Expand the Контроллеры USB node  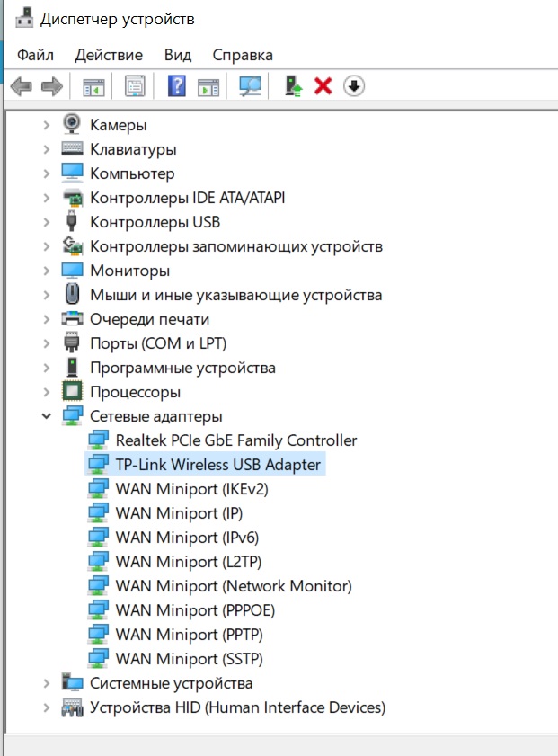tap(46, 222)
